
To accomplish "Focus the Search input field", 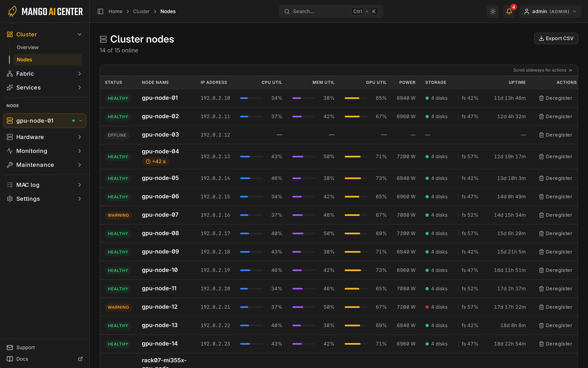I will pyautogui.click(x=331, y=11).
